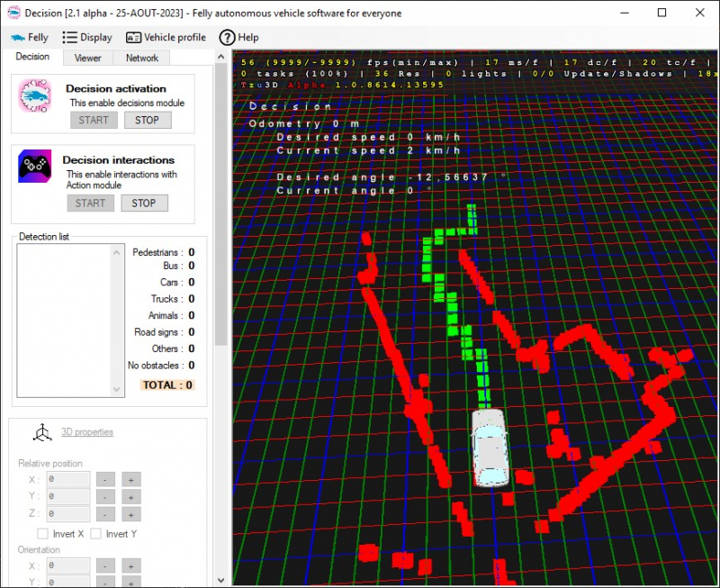Viewport: 720px width, 588px height.
Task: Click the Vehicle profile card icon
Action: (133, 38)
